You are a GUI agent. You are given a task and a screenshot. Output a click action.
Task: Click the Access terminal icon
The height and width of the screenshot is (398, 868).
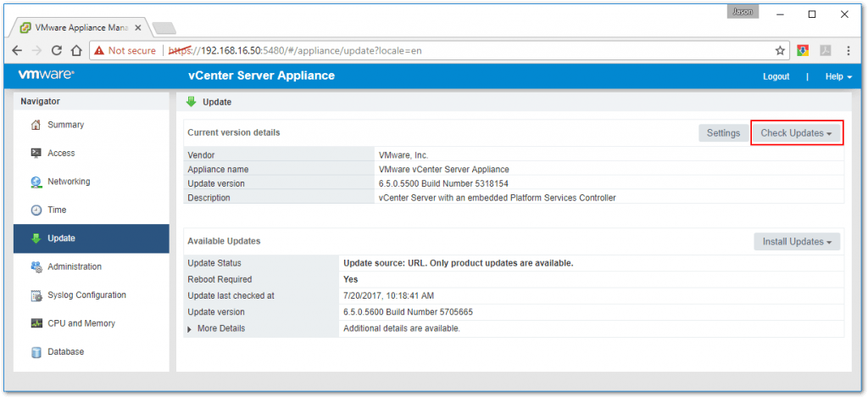click(x=36, y=154)
